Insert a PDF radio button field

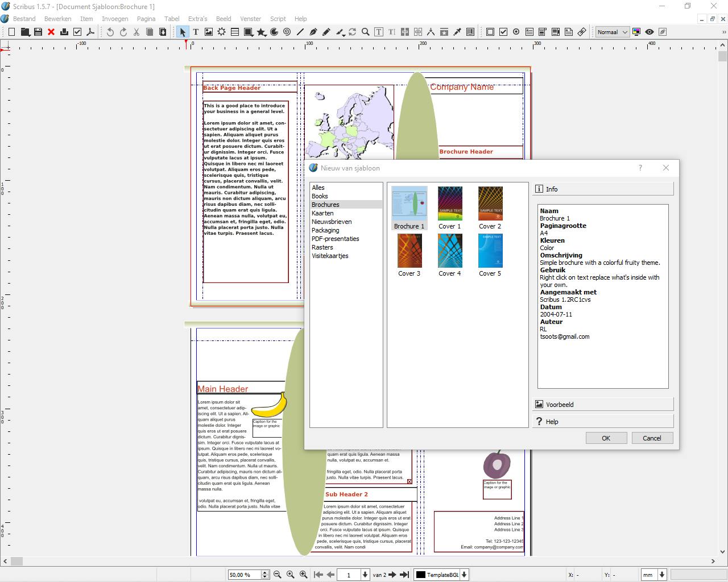click(x=516, y=32)
